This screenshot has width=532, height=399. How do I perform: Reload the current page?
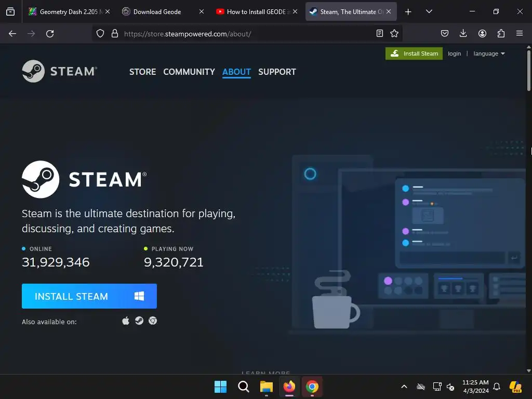50,34
